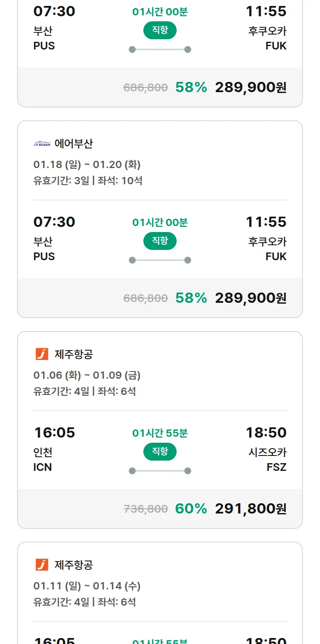Viewport: 320px width, 644px height.
Task: Click 16:05 departure time above 인천 ICN
Action: pos(55,432)
